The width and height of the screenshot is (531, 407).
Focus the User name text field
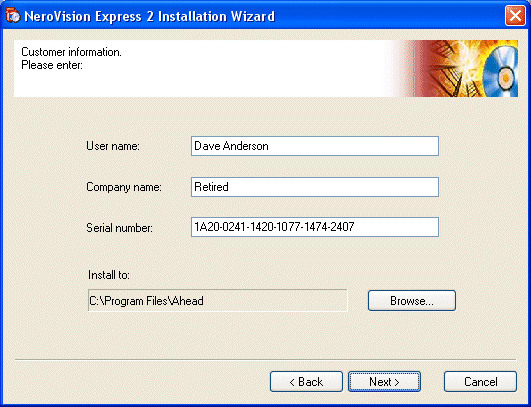[x=315, y=146]
